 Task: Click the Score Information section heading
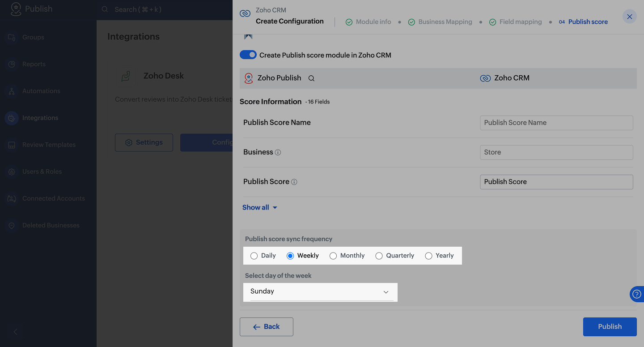point(271,102)
